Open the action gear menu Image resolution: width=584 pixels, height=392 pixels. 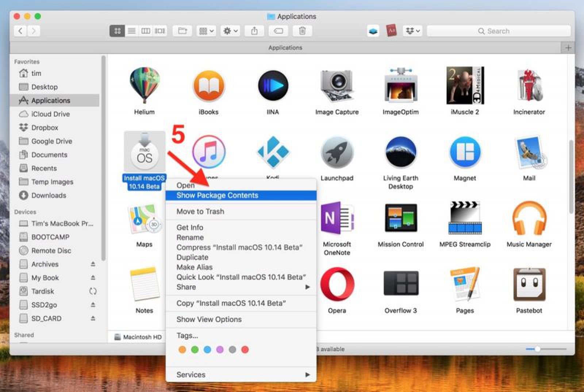click(x=230, y=31)
